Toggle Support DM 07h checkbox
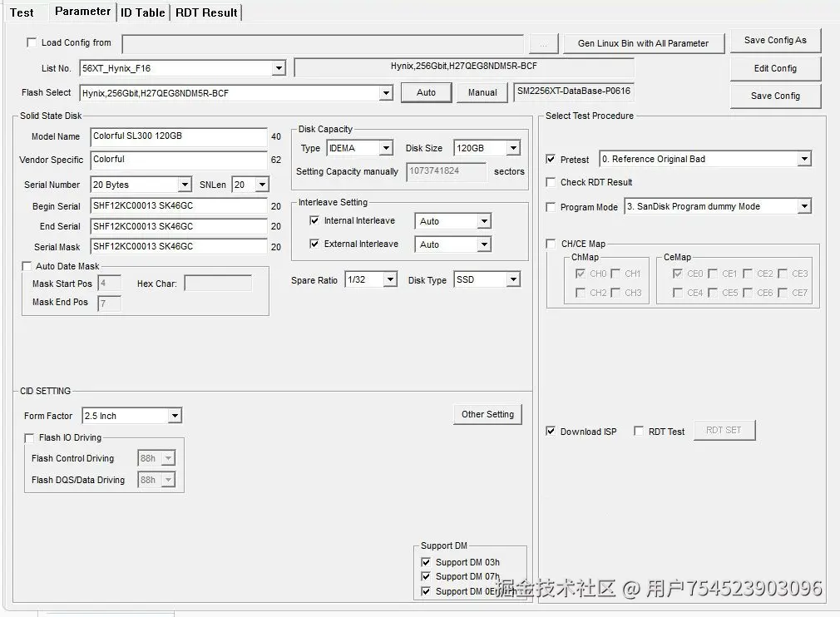 (x=426, y=577)
